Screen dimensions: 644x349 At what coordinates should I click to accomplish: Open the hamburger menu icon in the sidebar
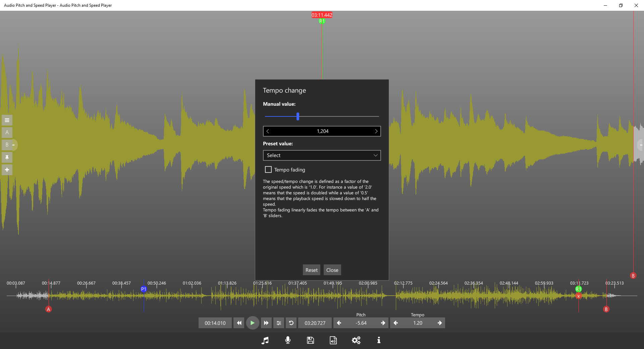pos(7,120)
